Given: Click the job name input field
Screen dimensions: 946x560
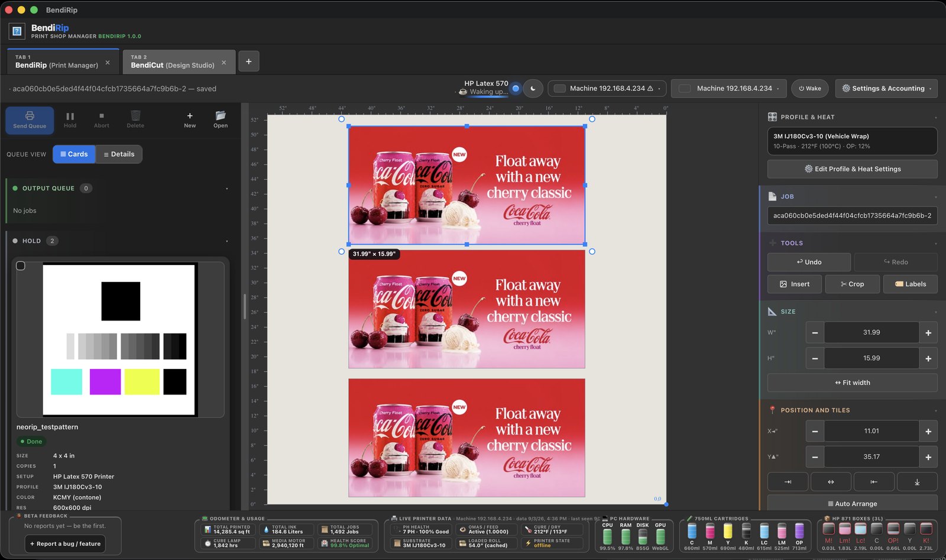Looking at the screenshot, I should point(852,216).
